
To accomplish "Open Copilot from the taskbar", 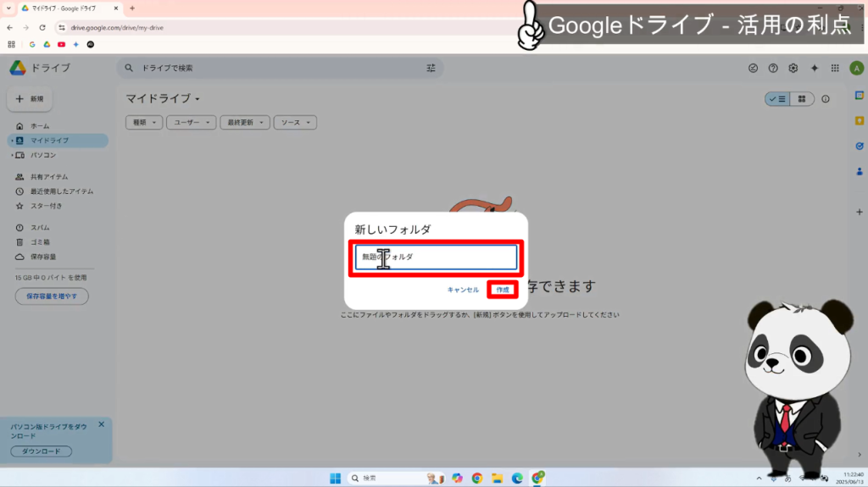I will [x=457, y=479].
